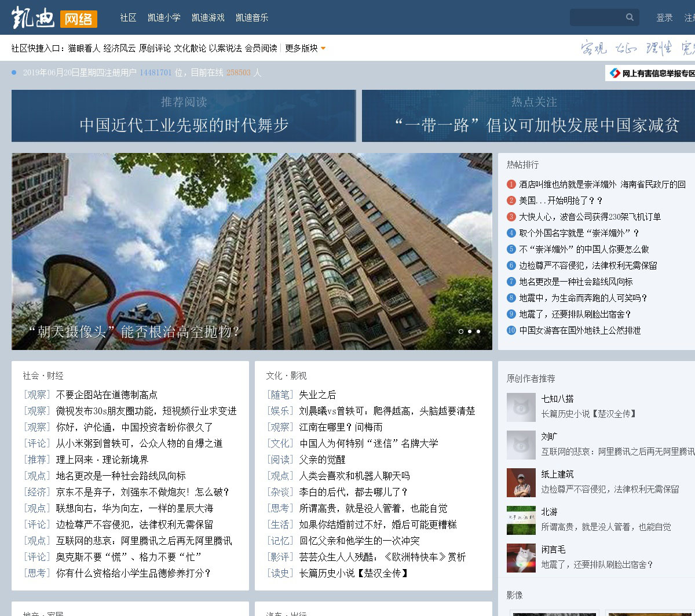Open hot post 酒店叫维也纳就是崇洋媚外
695x616 pixels.
(x=602, y=184)
